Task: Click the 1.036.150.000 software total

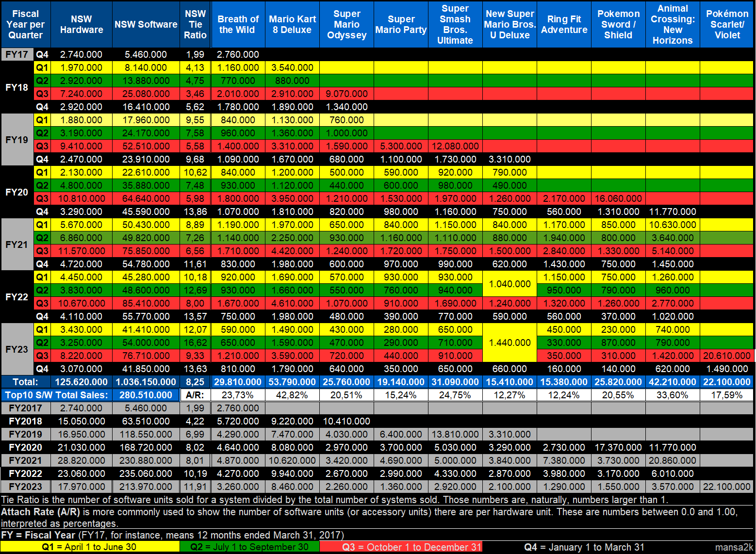Action: pos(146,382)
